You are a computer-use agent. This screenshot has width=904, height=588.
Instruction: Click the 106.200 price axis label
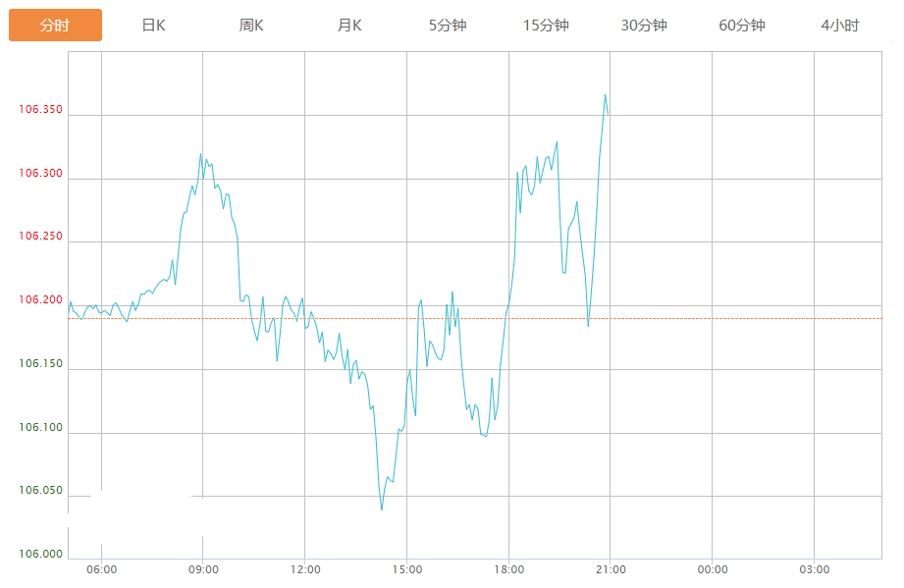(40, 300)
